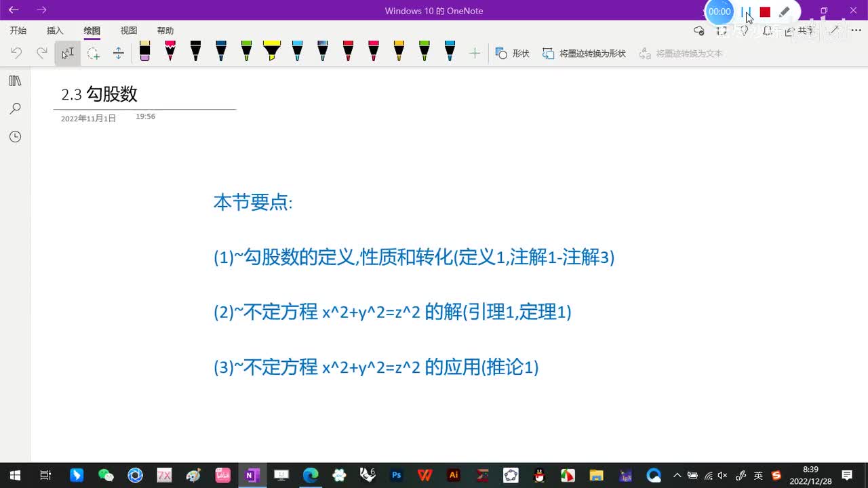Open the notifications bell

point(767,30)
